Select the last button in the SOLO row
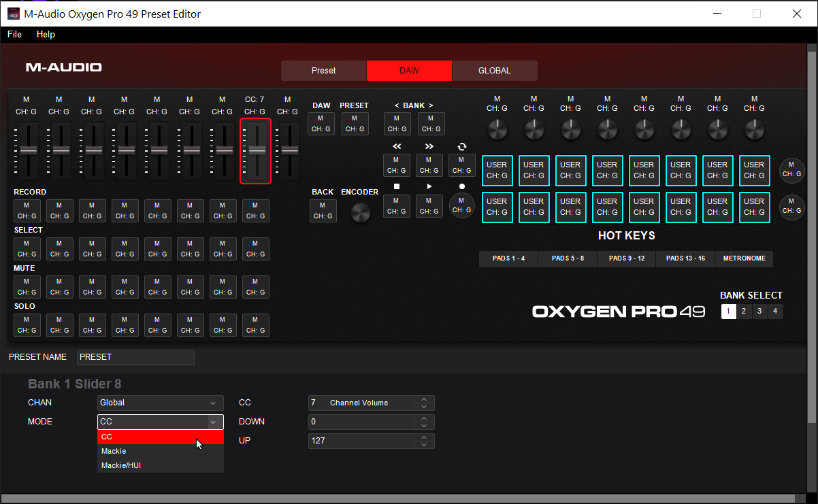Viewport: 818px width, 504px height. tap(256, 325)
